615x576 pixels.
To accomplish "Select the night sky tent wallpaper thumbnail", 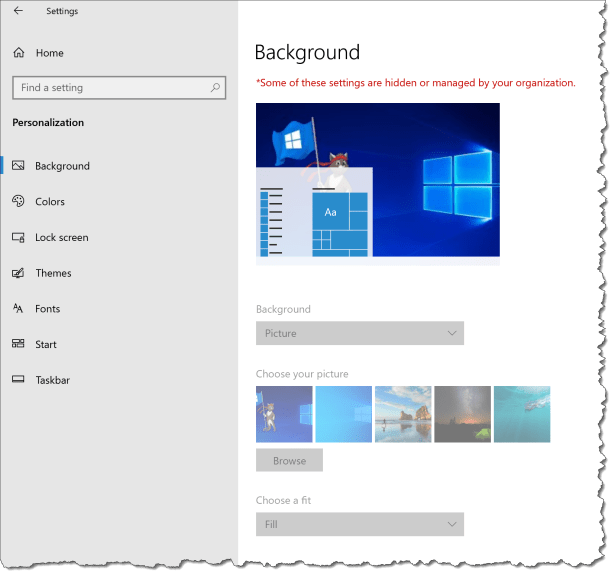I will coord(462,414).
